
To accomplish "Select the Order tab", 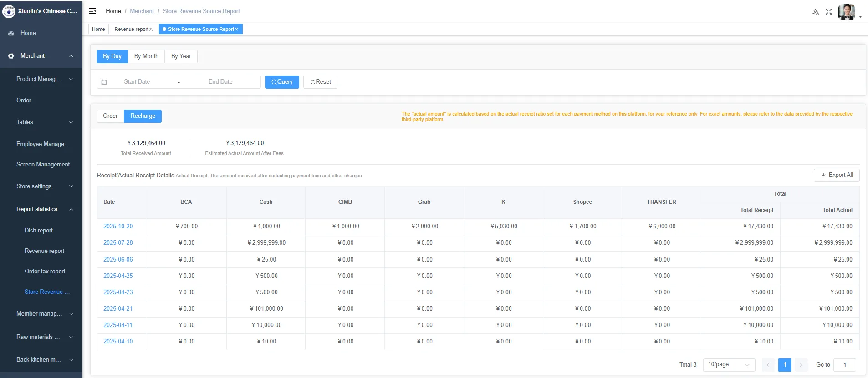I will tap(110, 116).
